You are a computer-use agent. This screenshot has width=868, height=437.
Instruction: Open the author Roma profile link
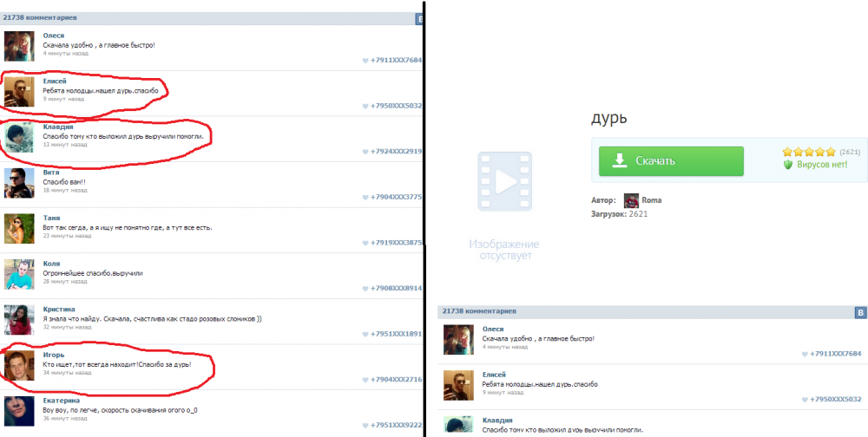coord(651,200)
